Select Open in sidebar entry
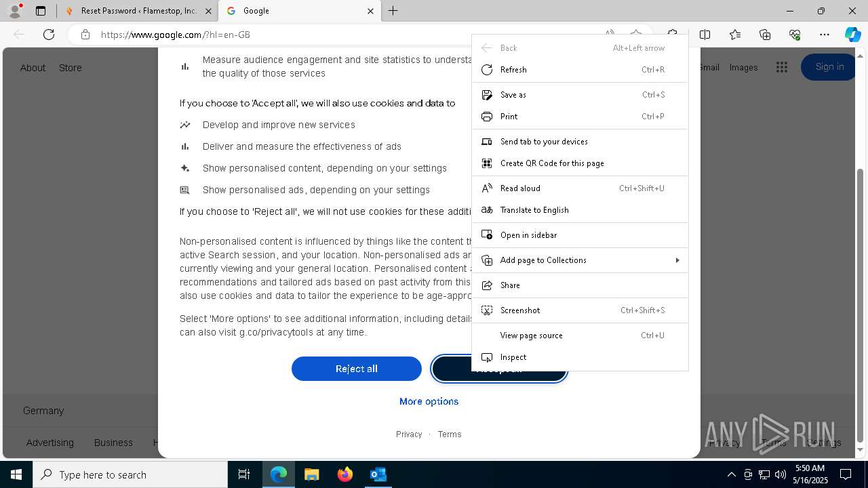 [580, 235]
